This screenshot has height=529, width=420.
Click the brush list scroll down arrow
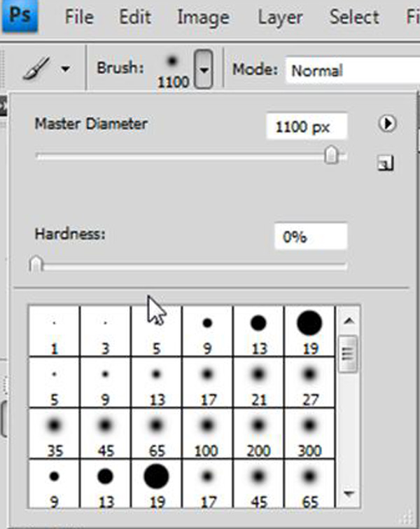point(349,494)
